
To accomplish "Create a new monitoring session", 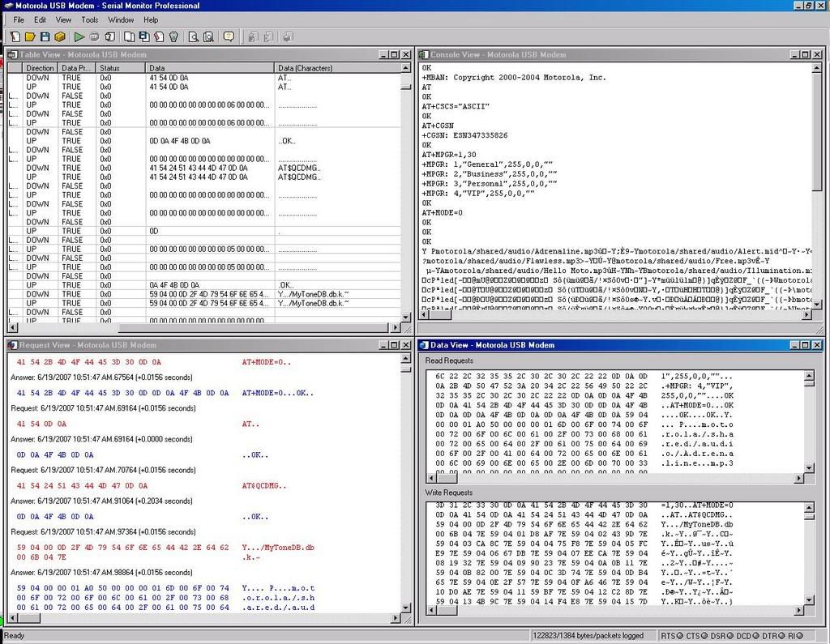I will click(x=15, y=36).
